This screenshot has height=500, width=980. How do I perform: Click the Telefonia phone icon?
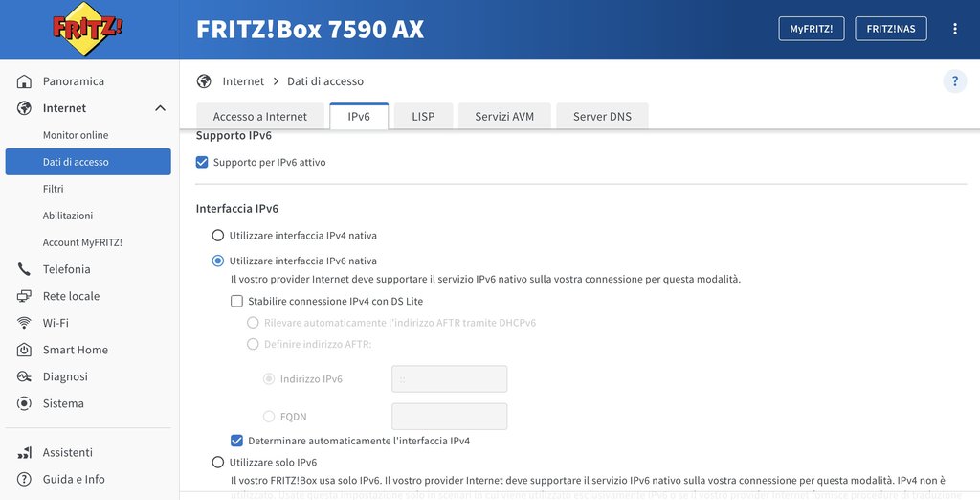click(24, 269)
